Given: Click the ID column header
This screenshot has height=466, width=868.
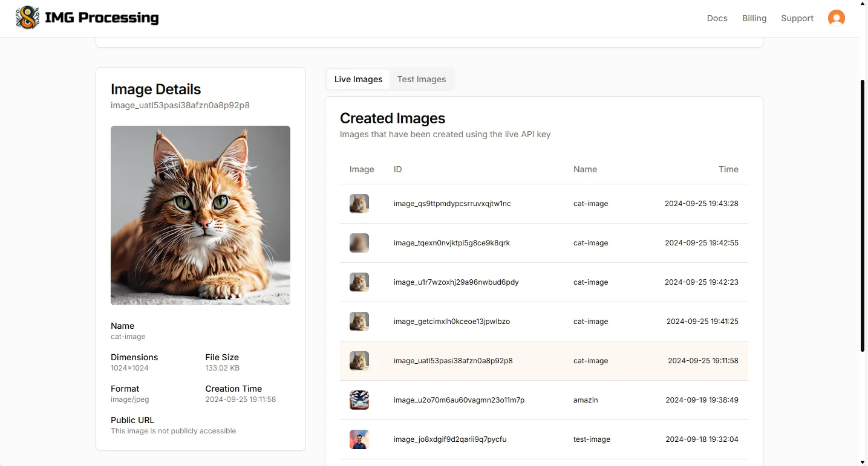Looking at the screenshot, I should pyautogui.click(x=397, y=169).
